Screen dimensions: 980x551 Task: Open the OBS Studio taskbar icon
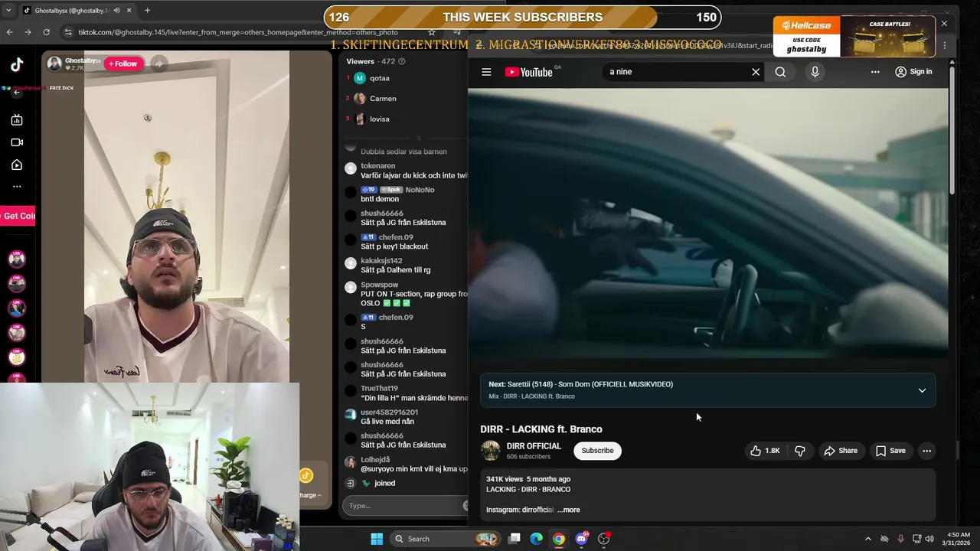(x=604, y=539)
